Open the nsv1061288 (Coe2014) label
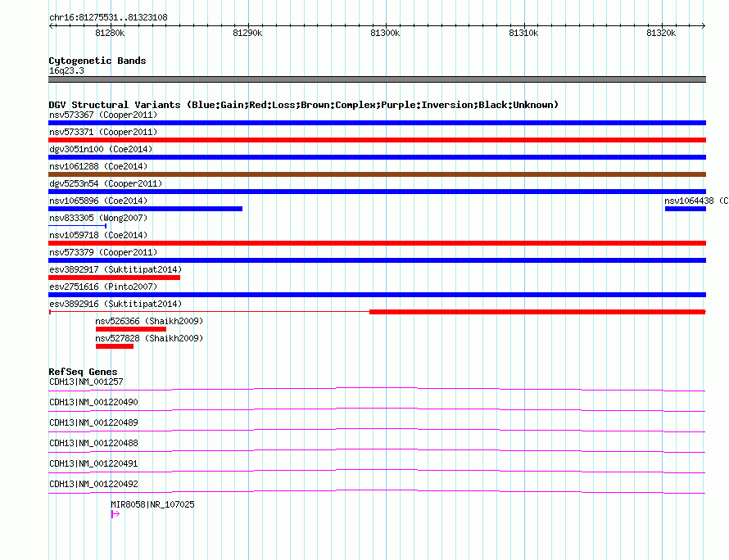729x560 pixels. (98, 166)
